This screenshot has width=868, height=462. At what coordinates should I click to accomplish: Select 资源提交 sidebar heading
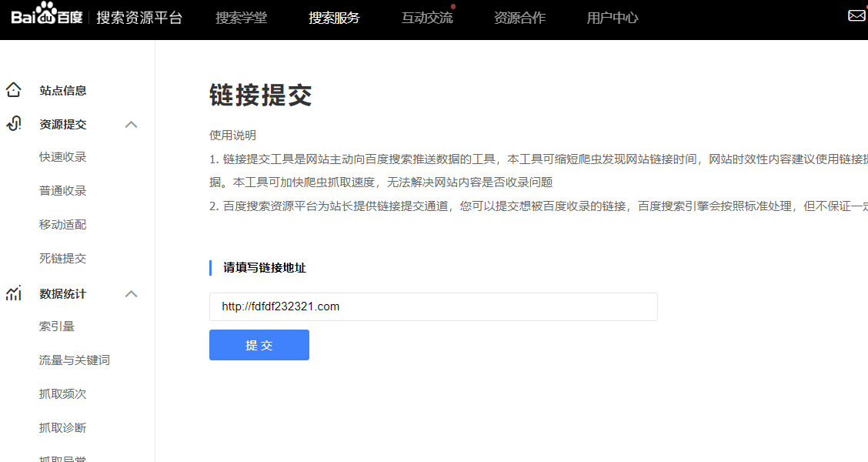pyautogui.click(x=63, y=124)
